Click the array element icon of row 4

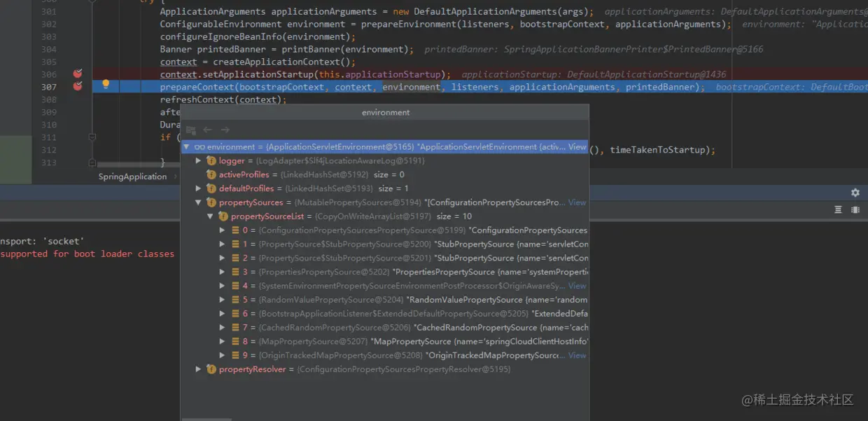click(x=235, y=286)
